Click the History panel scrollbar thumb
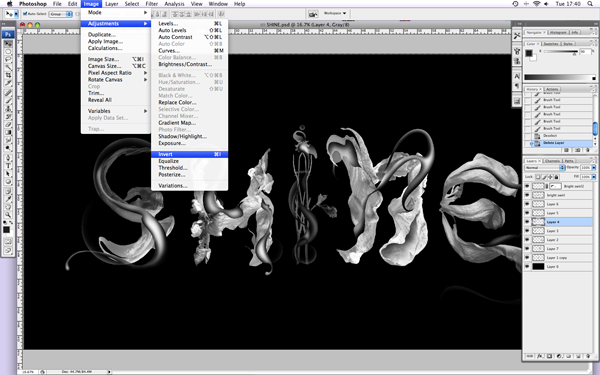Image resolution: width=600 pixels, height=375 pixels. click(595, 129)
